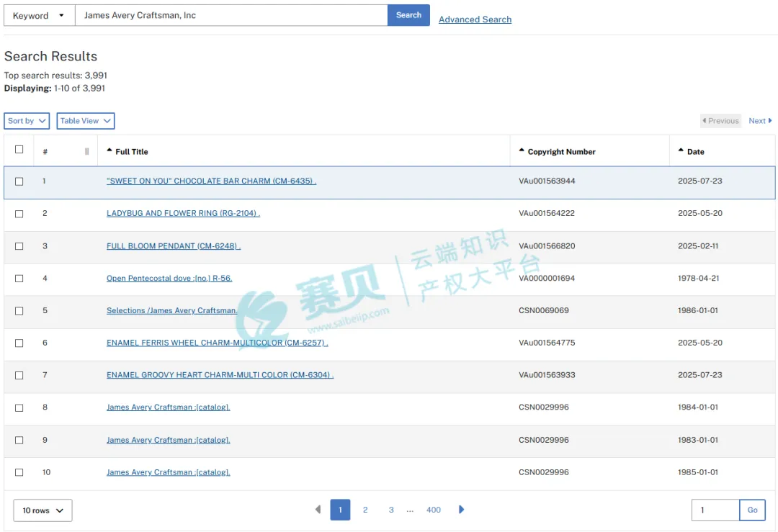
Task: Open the Table View dropdown
Action: tap(85, 120)
